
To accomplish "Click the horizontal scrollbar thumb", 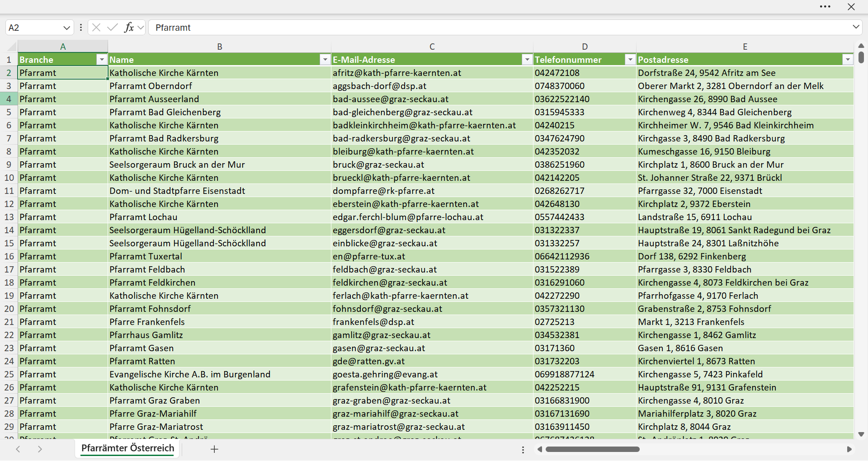I will 592,449.
